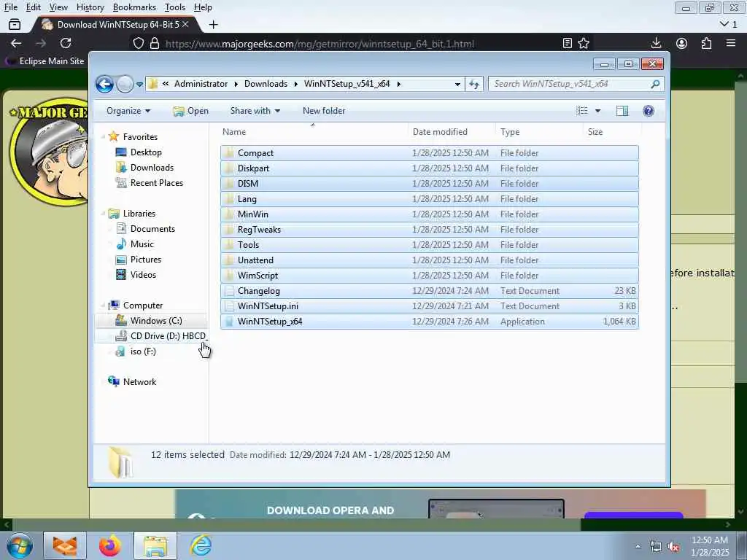
Task: Click the Explorer help icon
Action: point(649,111)
